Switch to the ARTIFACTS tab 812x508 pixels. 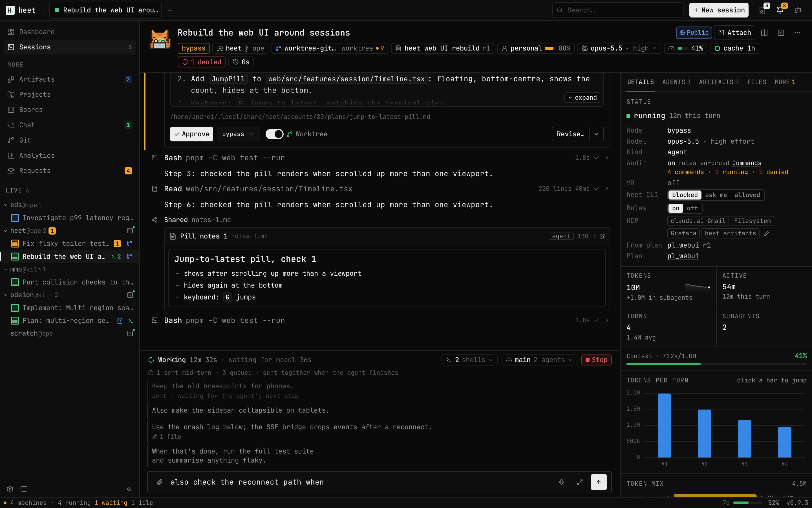coord(718,82)
